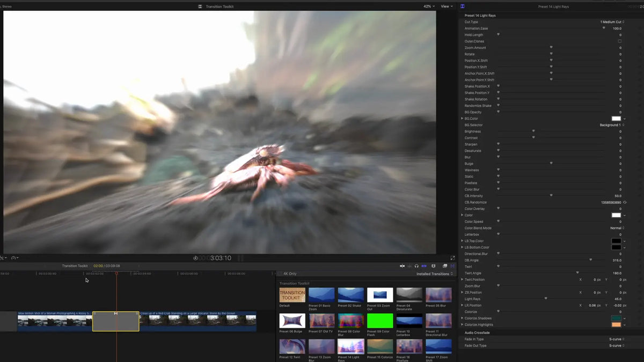Click the skimming toggle icon in timeline toolbar

402,265
